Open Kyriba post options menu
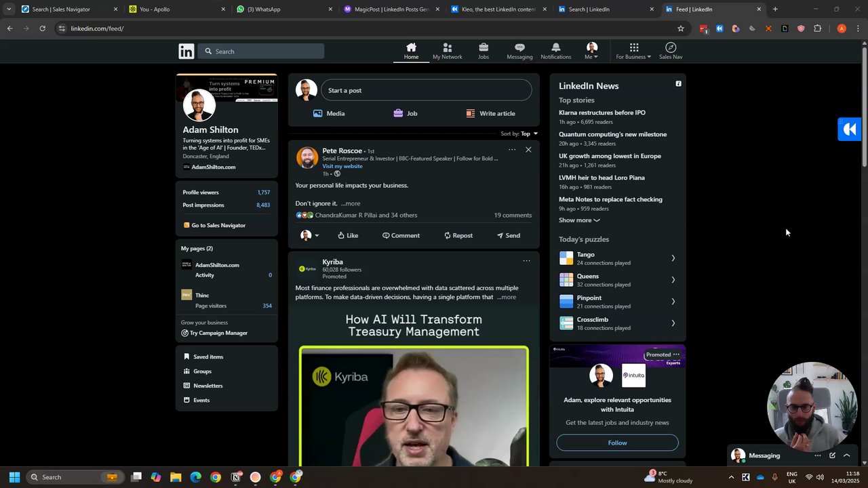 (526, 261)
